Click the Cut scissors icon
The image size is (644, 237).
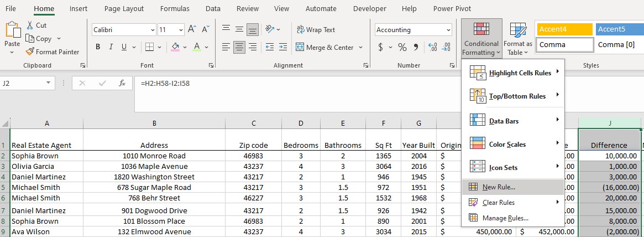[x=30, y=25]
